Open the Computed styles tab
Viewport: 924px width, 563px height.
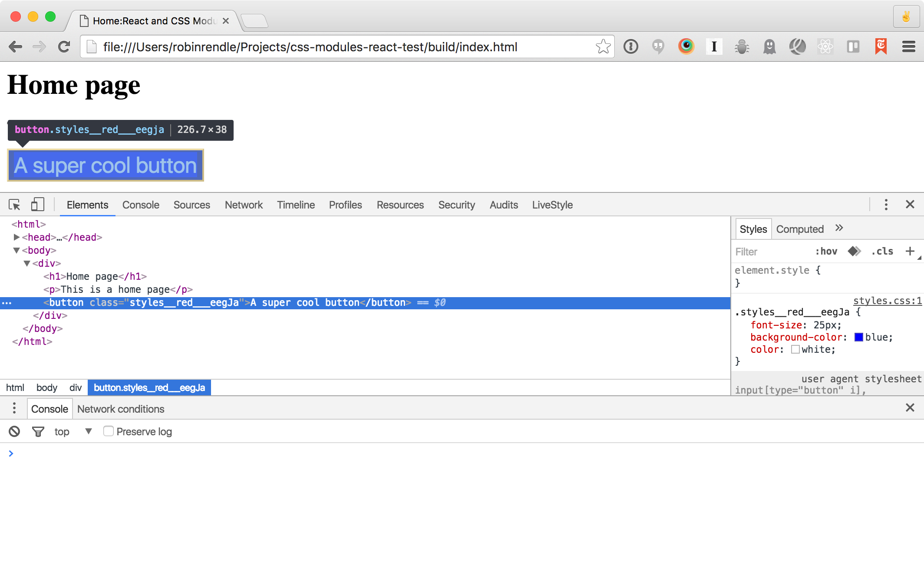point(800,229)
